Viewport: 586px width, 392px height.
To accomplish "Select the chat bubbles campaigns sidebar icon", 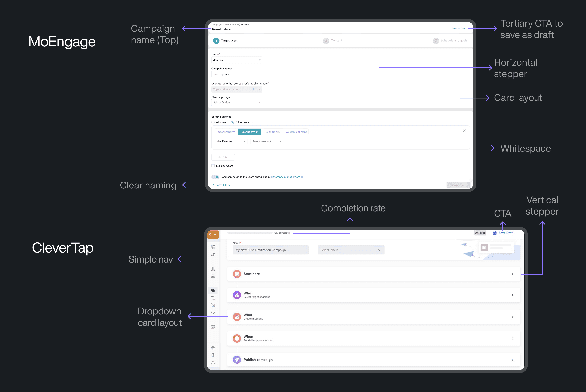I will pos(213,290).
